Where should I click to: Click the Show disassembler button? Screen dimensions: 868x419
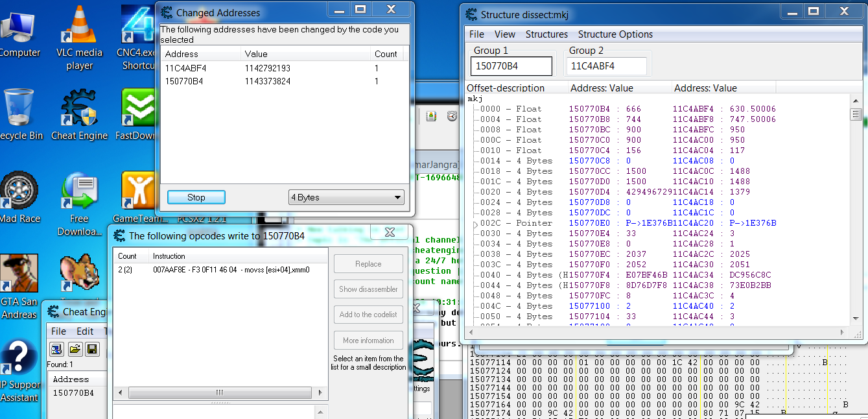(x=368, y=289)
